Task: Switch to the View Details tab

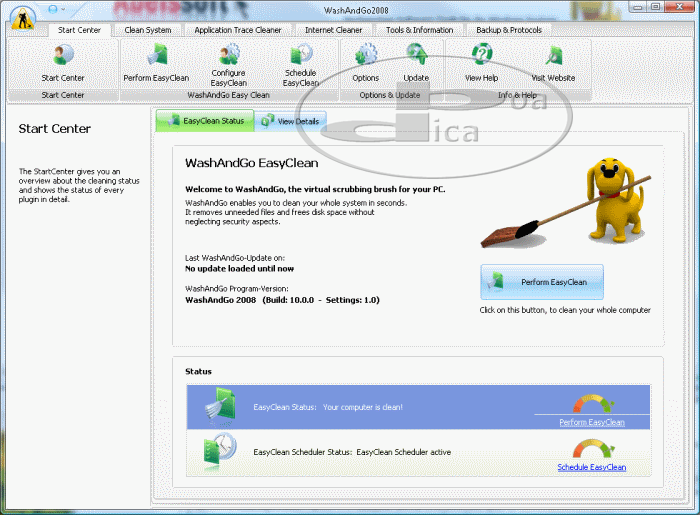Action: [x=291, y=122]
